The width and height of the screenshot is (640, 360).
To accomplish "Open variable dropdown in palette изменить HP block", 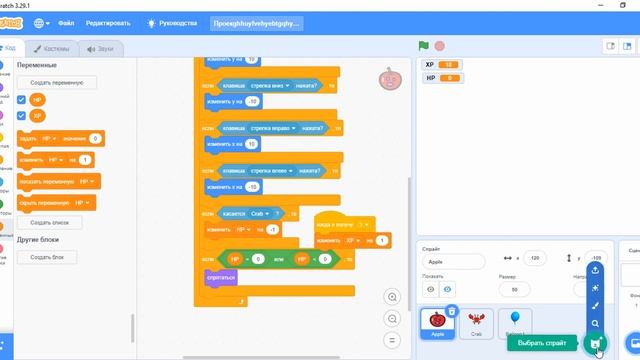I will pyautogui.click(x=56, y=160).
